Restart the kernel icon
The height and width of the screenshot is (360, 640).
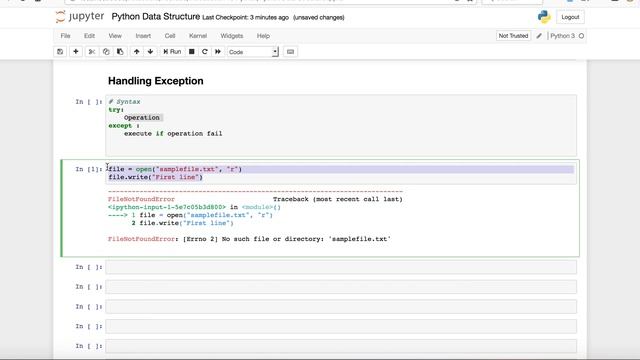[x=205, y=52]
